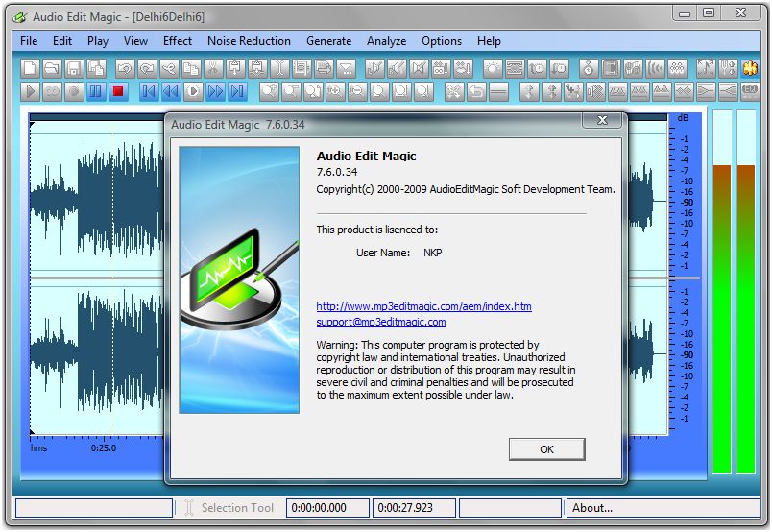
Task: Stop playback with the red square button
Action: point(118,90)
